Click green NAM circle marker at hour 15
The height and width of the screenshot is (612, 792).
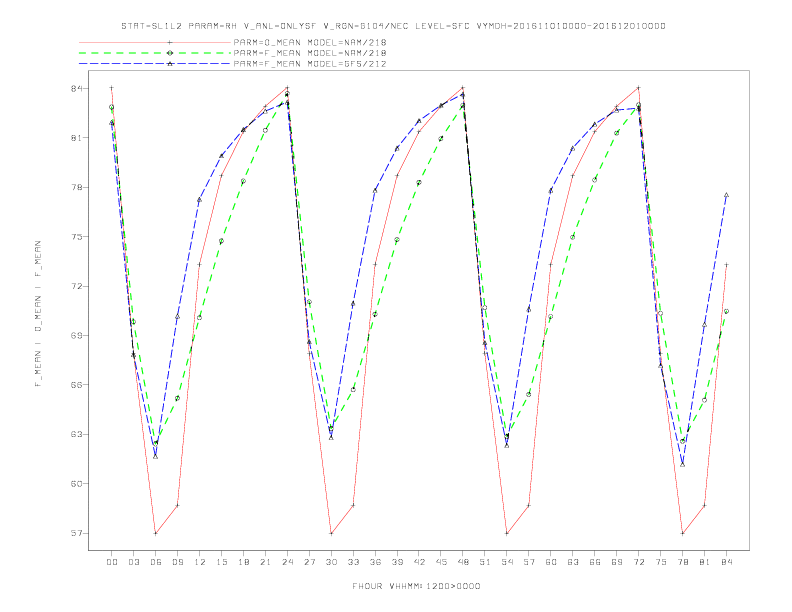pyautogui.click(x=221, y=241)
